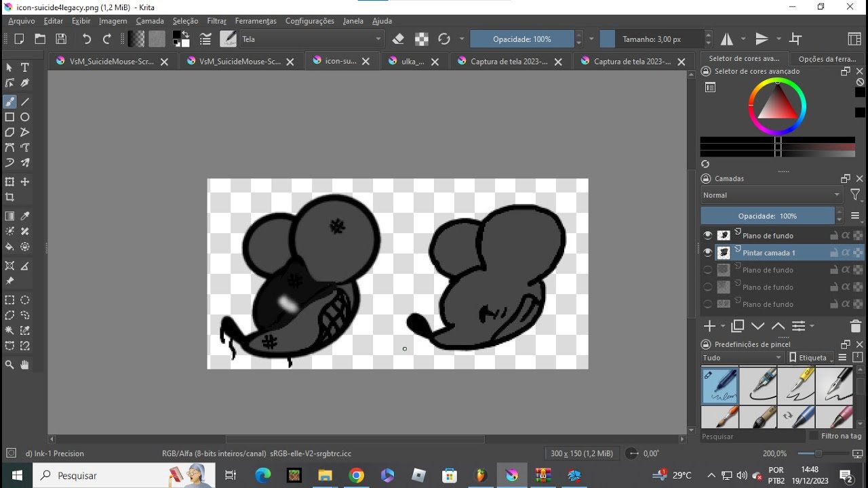Toggle eraser mode in top toolbar
This screenshot has width=868, height=488.
pyautogui.click(x=399, y=39)
